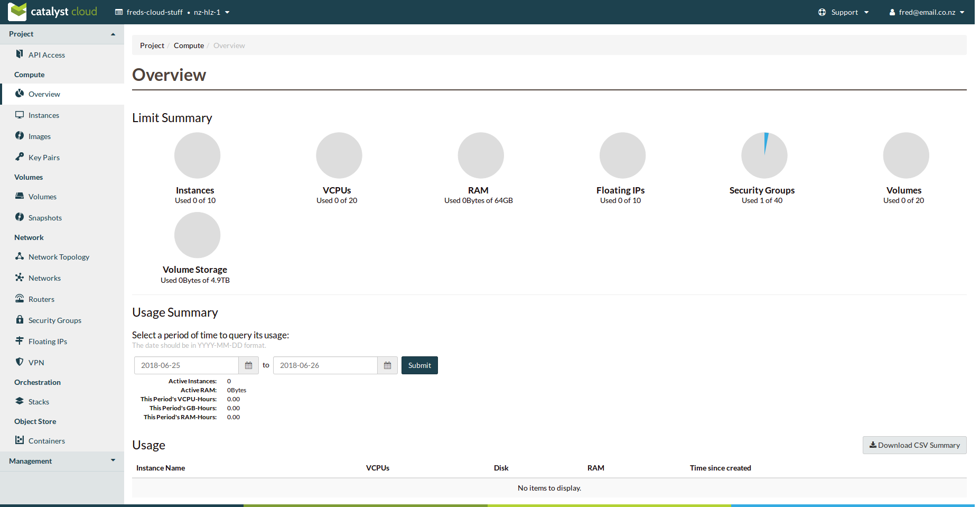Collapse the Project sidebar section
980x507 pixels.
click(62, 34)
